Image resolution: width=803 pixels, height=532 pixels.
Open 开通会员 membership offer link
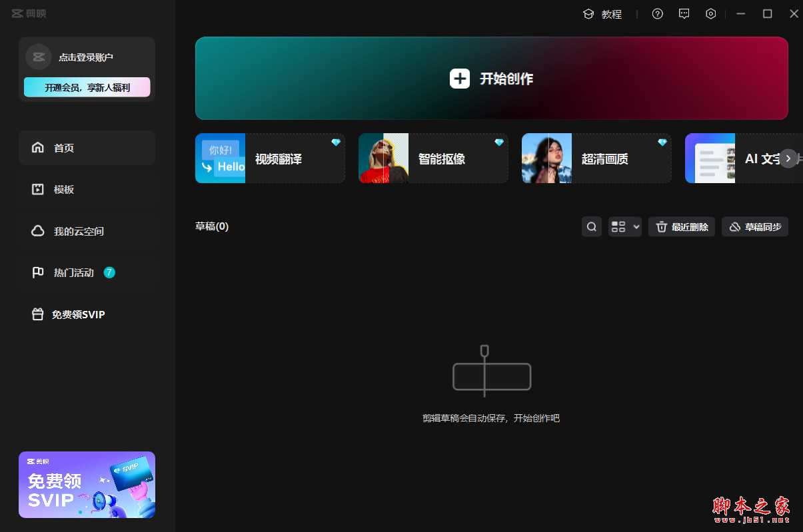pos(87,87)
